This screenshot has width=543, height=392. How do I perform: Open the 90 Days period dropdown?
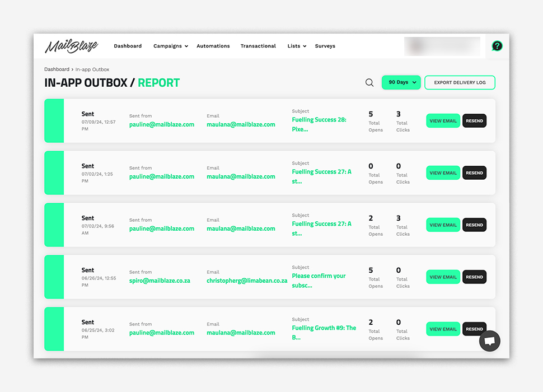(x=401, y=82)
